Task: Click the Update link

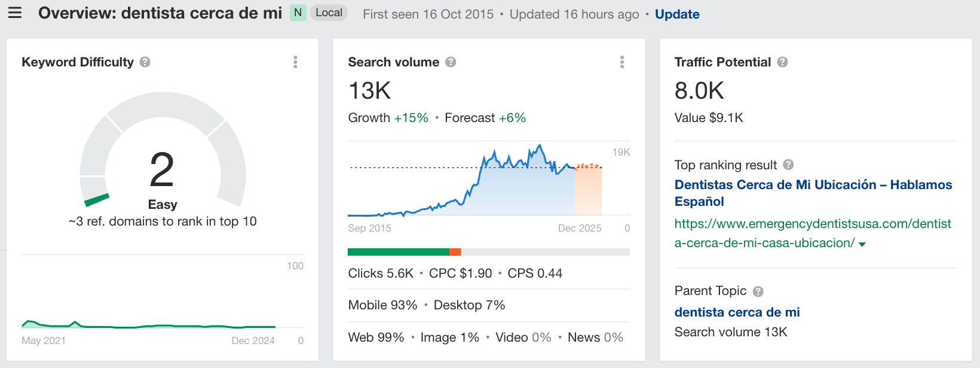Action: [x=677, y=14]
